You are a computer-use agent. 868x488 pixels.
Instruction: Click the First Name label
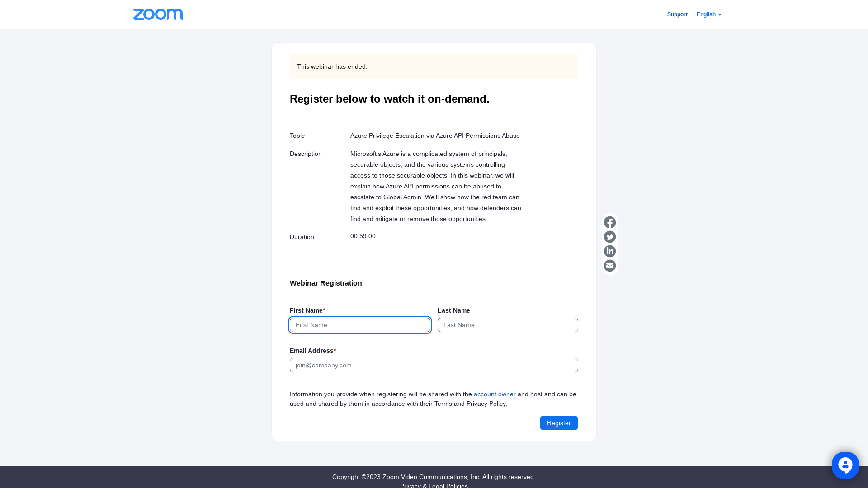307,310
